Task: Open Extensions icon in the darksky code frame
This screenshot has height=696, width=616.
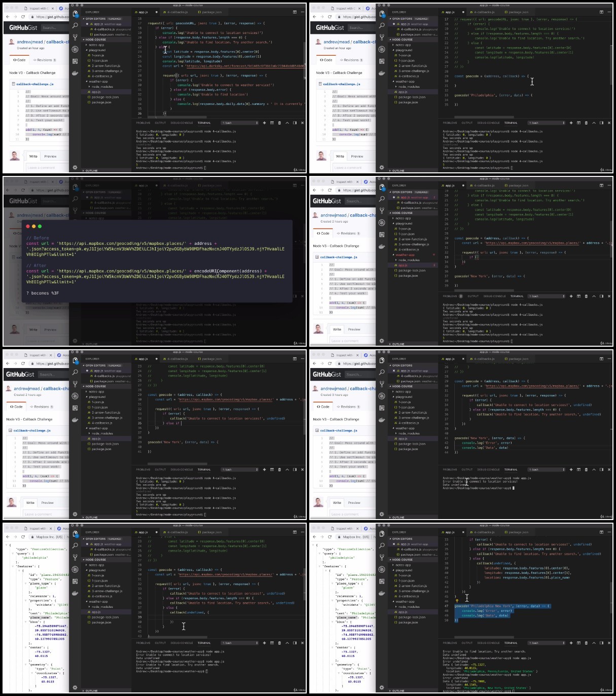Action: (x=75, y=61)
